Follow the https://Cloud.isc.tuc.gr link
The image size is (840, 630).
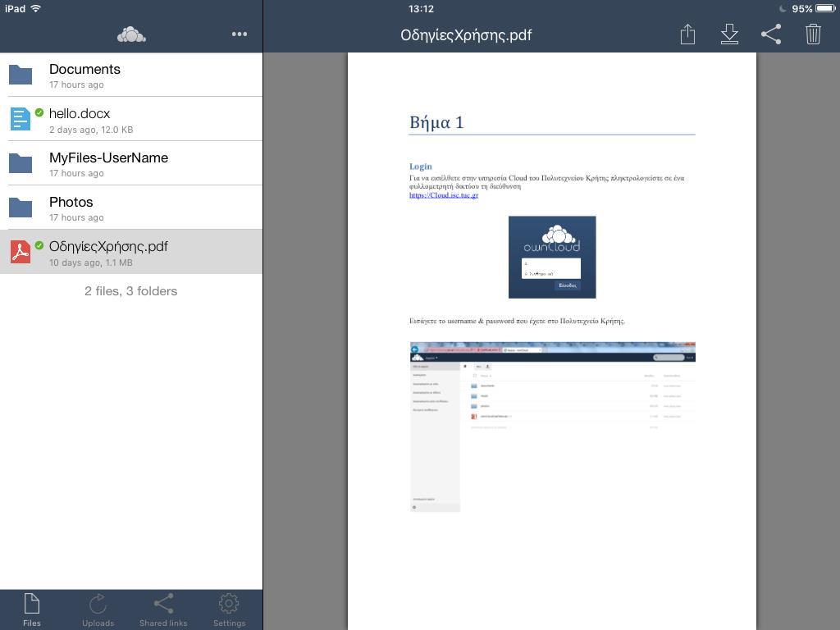[444, 195]
